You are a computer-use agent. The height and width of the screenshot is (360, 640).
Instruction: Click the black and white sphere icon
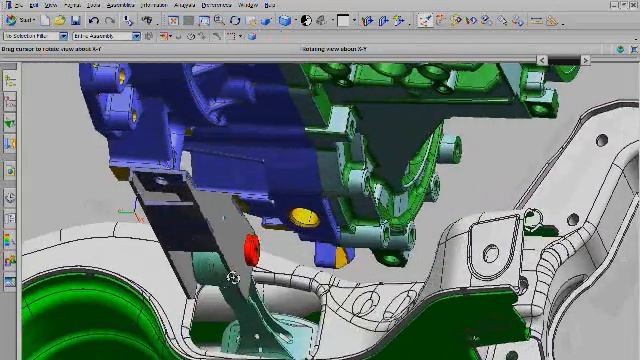(306, 20)
